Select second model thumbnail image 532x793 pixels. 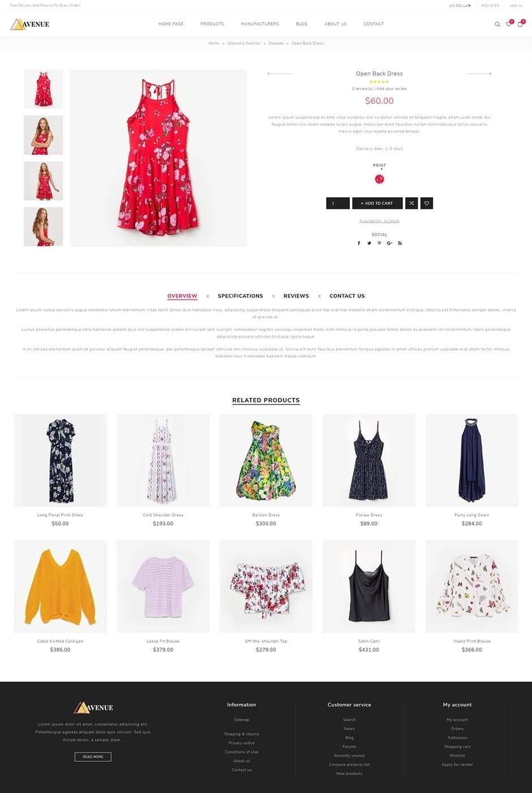point(44,181)
